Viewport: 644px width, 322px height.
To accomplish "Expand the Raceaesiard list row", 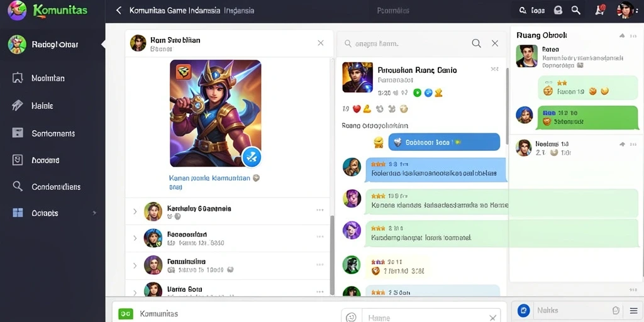I will [135, 238].
